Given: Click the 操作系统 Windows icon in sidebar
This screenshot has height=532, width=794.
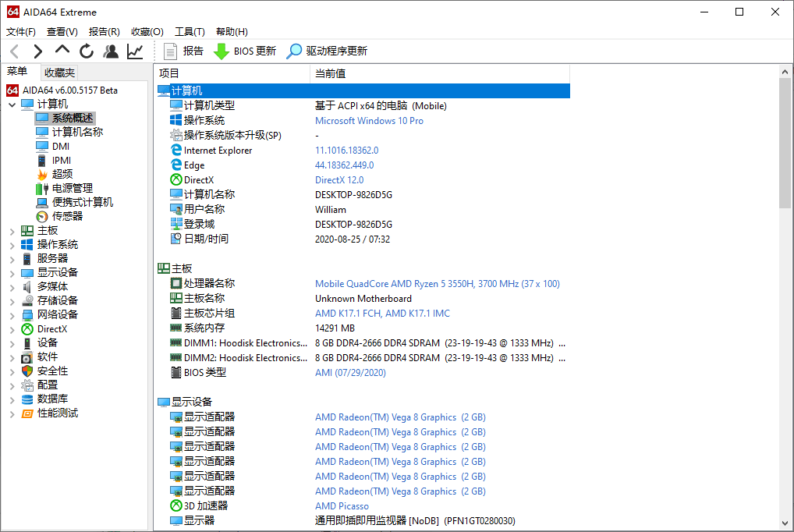Looking at the screenshot, I should 27,245.
